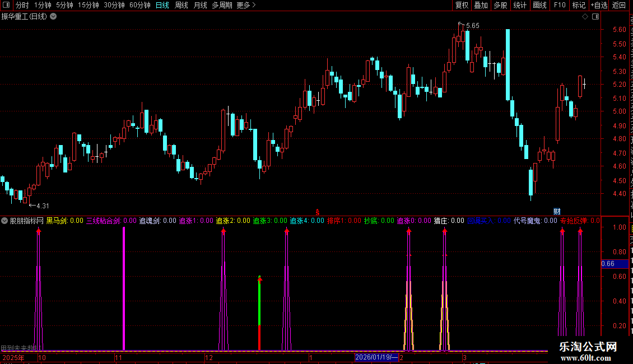The image size is (633, 364).
Task: Click the 标记 mark button
Action: pos(579,5)
